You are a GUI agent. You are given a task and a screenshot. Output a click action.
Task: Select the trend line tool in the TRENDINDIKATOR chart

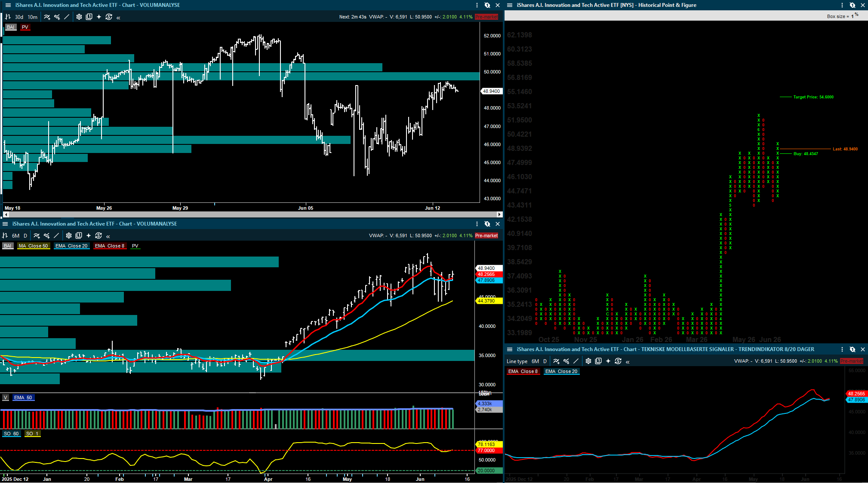(576, 361)
